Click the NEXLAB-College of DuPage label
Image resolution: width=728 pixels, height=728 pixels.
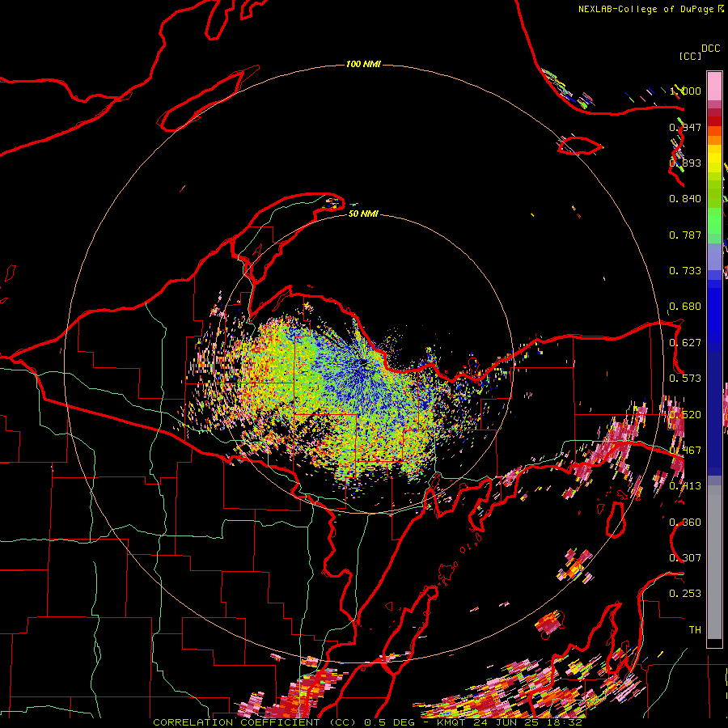click(x=645, y=9)
